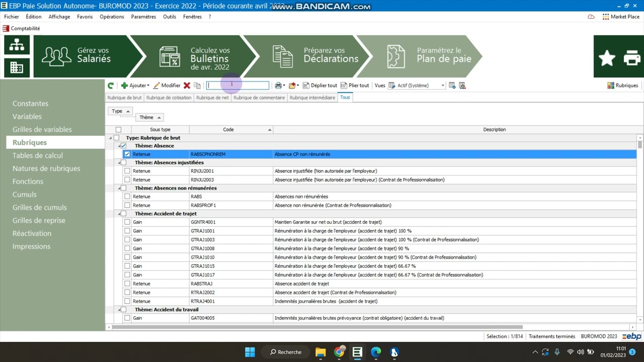Open the Windows Start menu
Image resolution: width=644 pixels, height=362 pixels.
pyautogui.click(x=250, y=352)
